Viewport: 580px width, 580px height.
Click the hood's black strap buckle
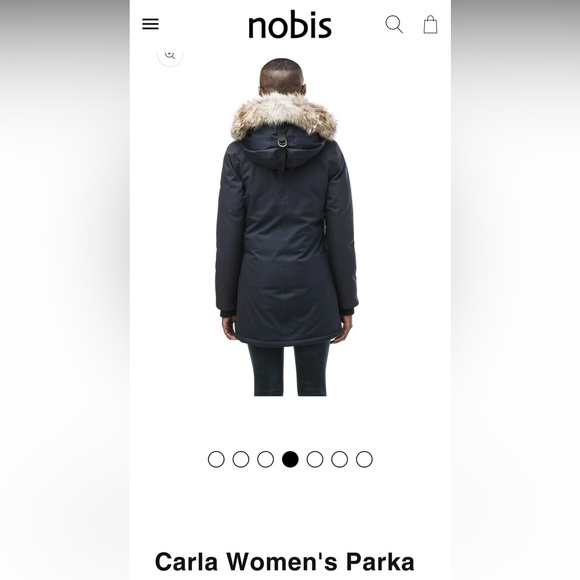tap(282, 141)
